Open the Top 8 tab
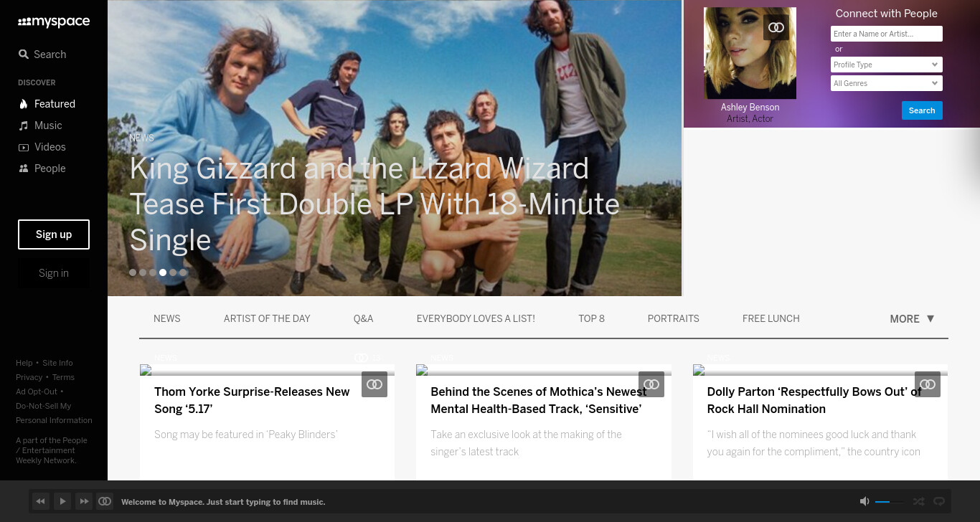The height and width of the screenshot is (522, 980). [x=592, y=318]
